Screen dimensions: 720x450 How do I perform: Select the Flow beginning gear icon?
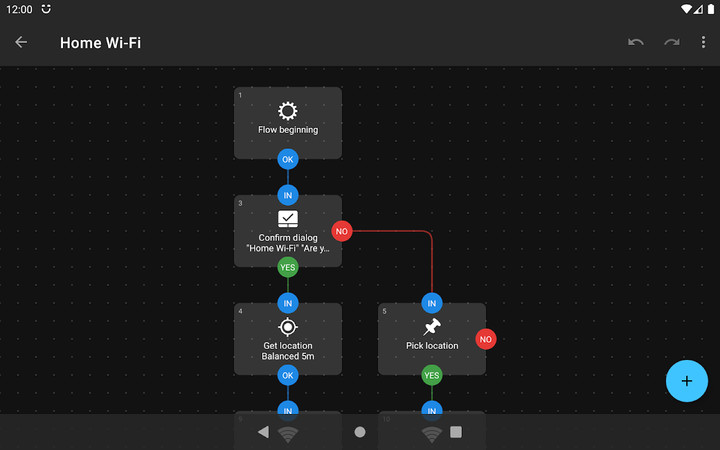288,111
